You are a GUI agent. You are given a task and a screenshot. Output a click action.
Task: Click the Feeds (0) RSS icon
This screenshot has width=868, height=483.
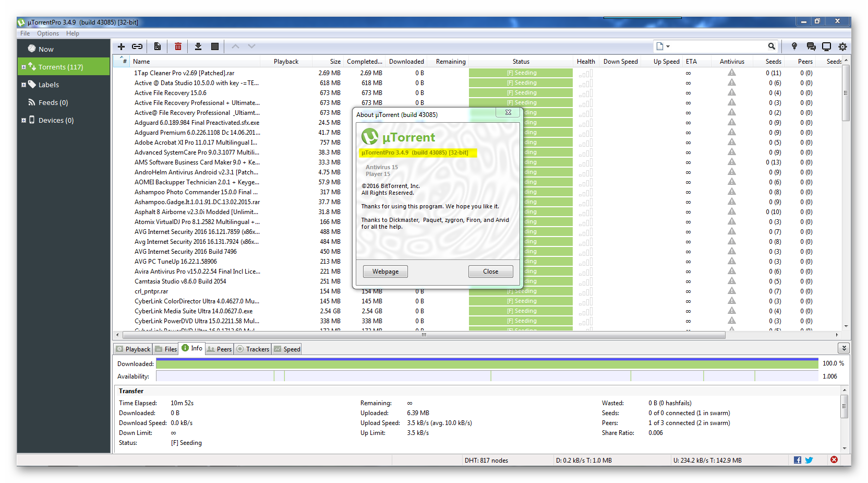(32, 102)
